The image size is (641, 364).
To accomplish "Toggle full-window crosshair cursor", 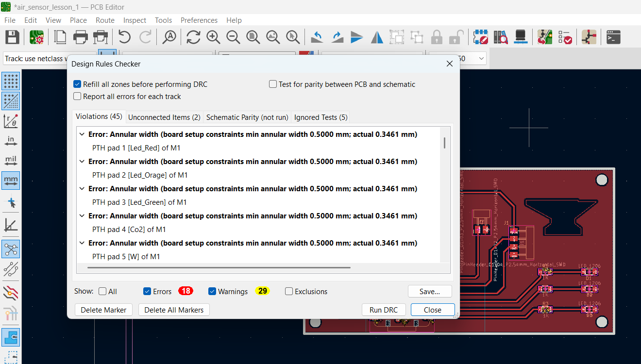I will [x=11, y=202].
